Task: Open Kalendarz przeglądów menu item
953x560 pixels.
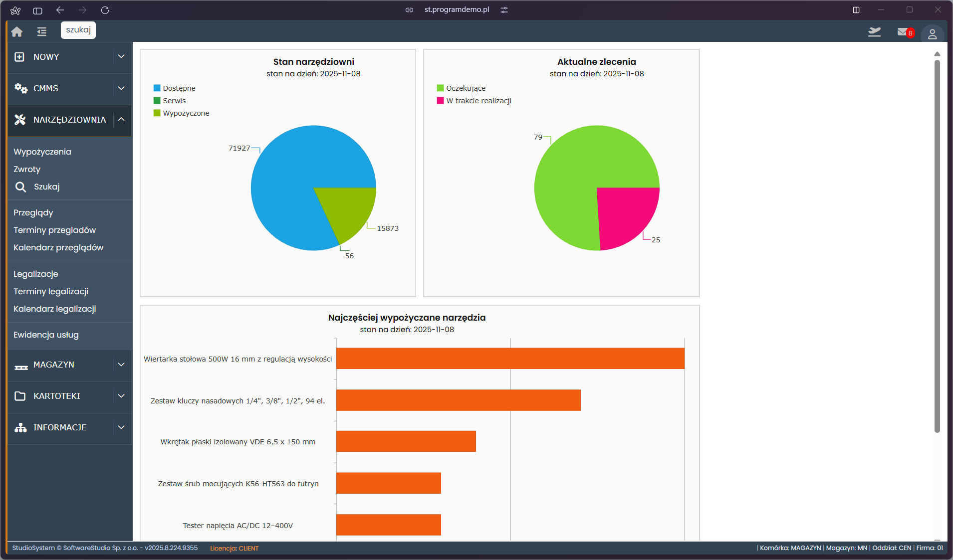Action: 58,247
